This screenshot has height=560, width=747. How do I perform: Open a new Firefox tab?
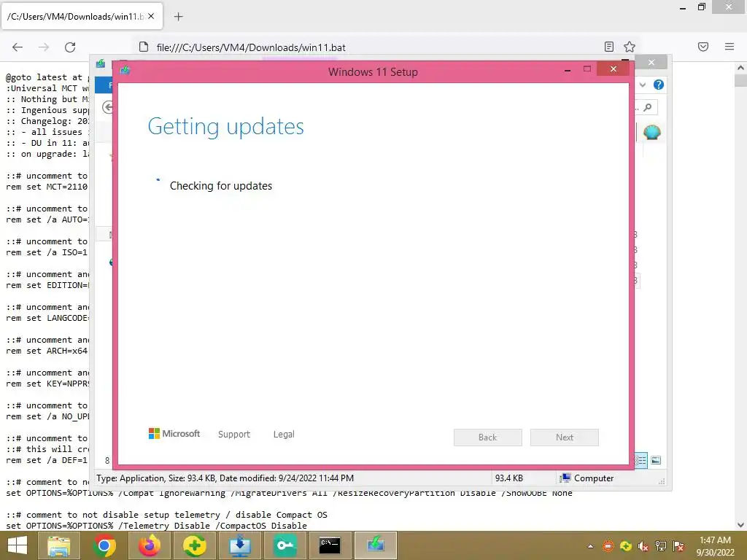tap(178, 17)
